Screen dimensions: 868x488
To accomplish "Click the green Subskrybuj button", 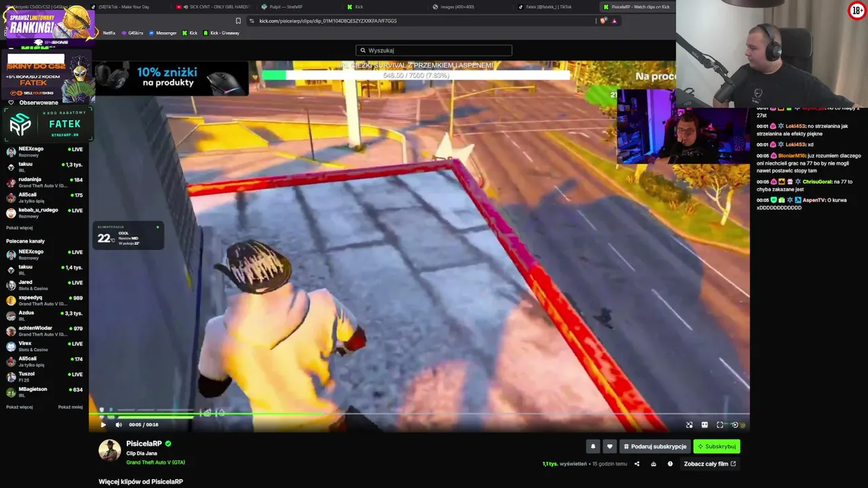I will [x=716, y=447].
